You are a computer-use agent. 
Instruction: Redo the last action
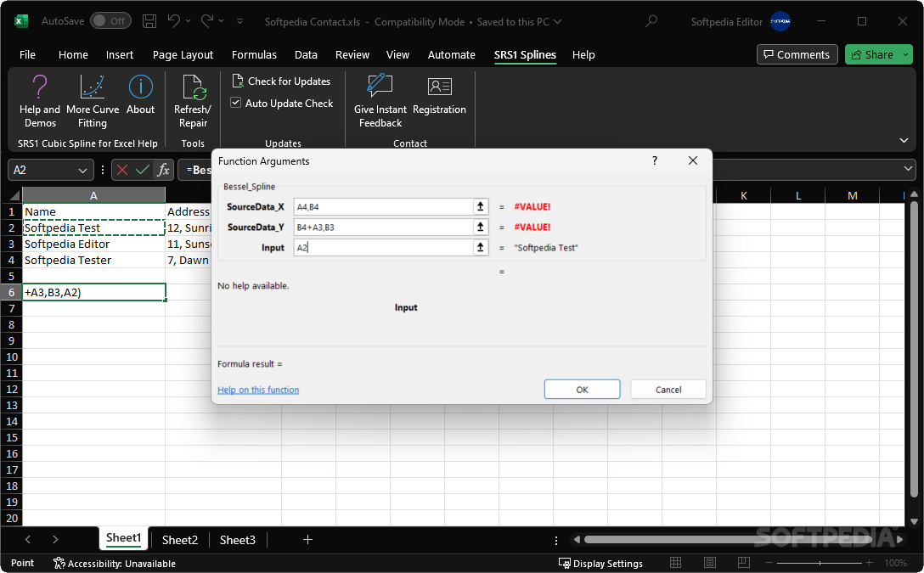pos(207,21)
